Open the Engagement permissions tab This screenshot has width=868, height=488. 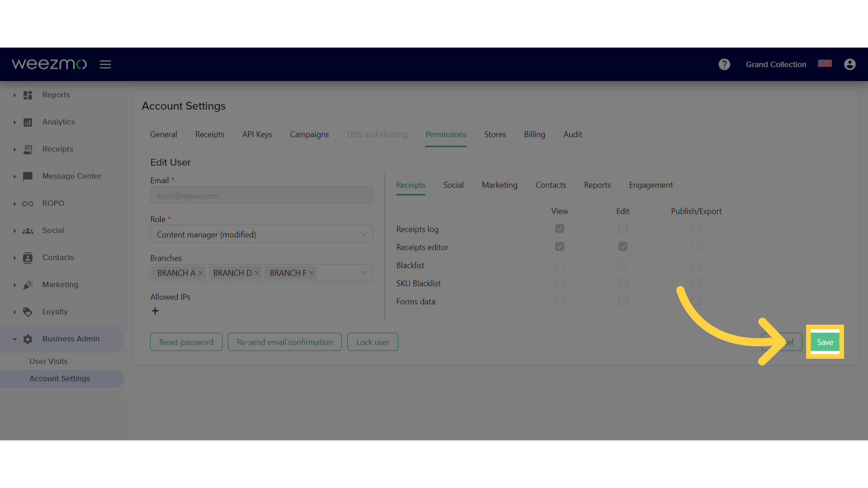651,185
